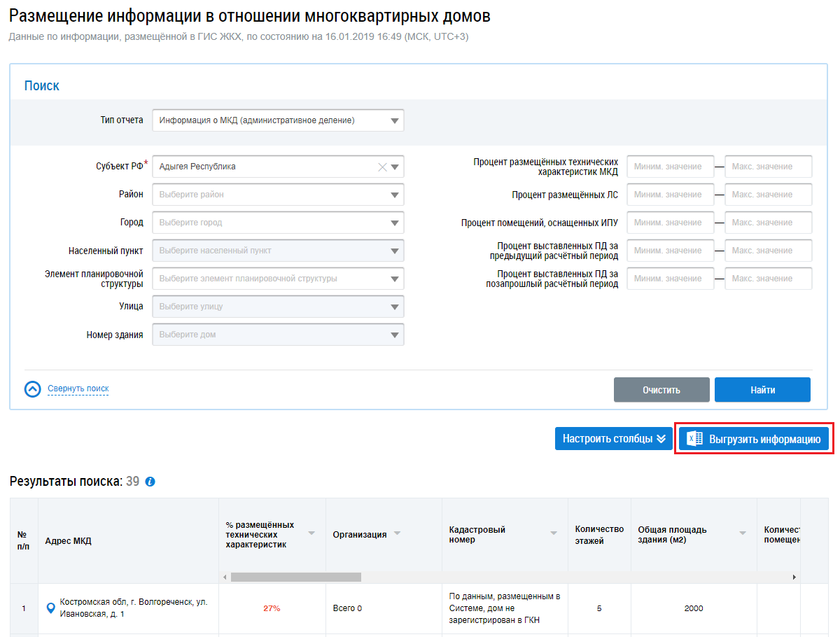840x637 pixels.
Task: Open the Элемент планировочной структуры dropdown
Action: (278, 279)
